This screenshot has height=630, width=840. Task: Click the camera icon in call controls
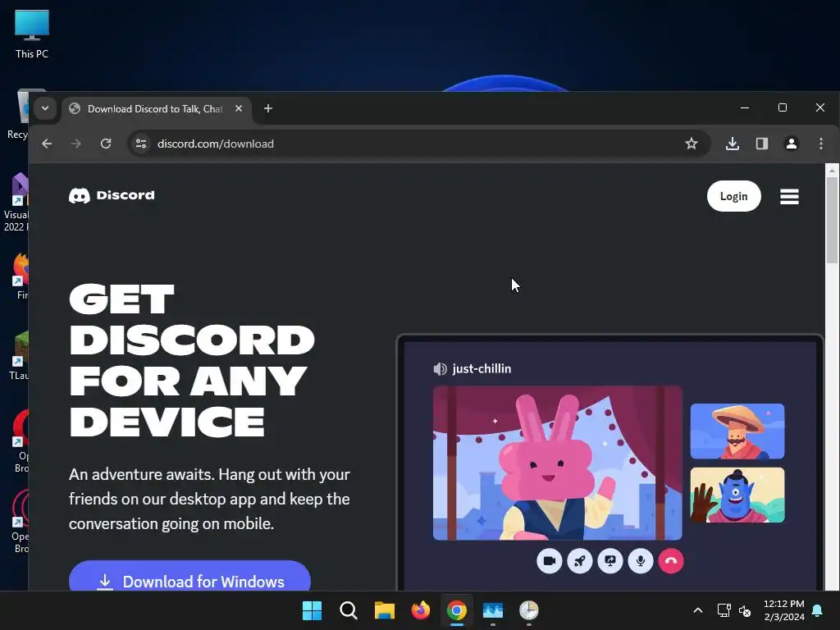tap(549, 561)
